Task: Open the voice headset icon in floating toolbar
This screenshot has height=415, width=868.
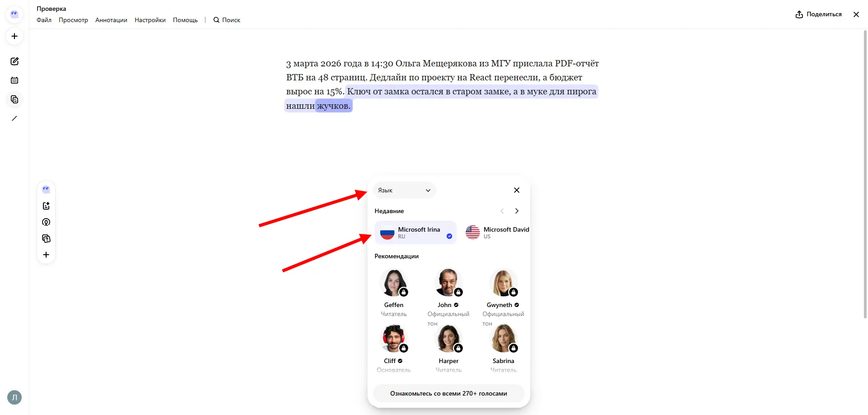Action: click(x=46, y=222)
